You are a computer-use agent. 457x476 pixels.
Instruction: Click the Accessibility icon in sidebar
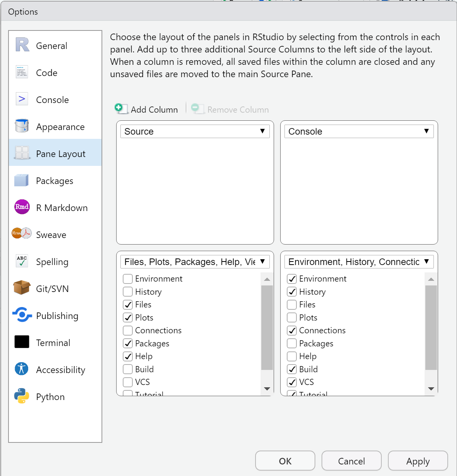[22, 369]
